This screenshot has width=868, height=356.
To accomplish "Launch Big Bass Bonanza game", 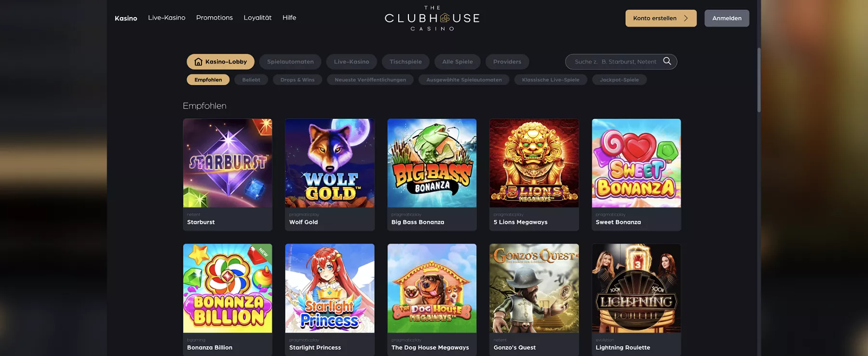I will (x=432, y=163).
